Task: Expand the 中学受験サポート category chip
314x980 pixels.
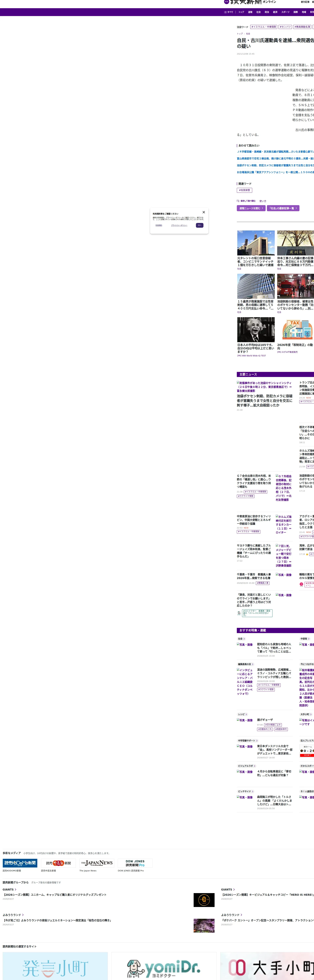Action: [248, 741]
